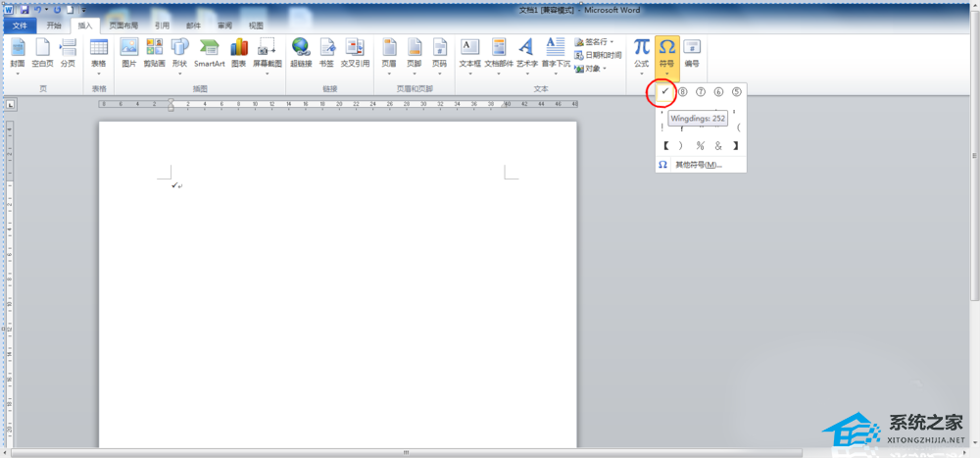Select the circled number 8 symbol
The height and width of the screenshot is (458, 980).
(x=682, y=92)
